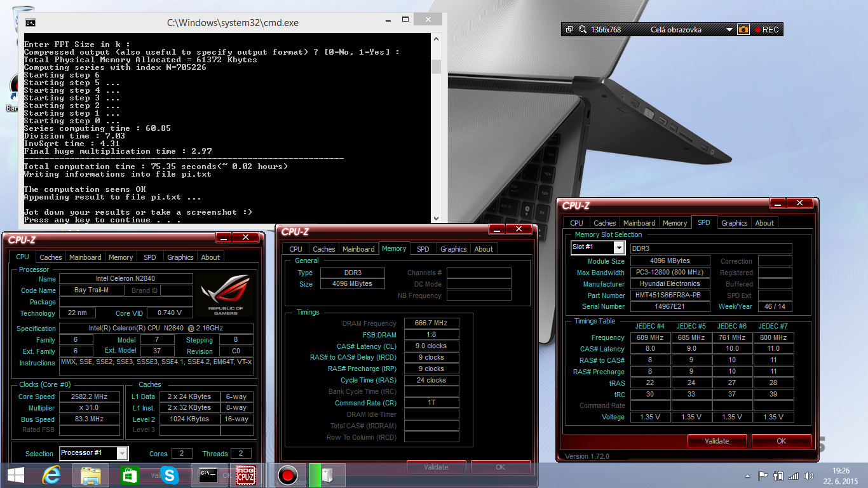
Task: Click the CAS# Latency 9.0 clocks value
Action: tap(431, 346)
